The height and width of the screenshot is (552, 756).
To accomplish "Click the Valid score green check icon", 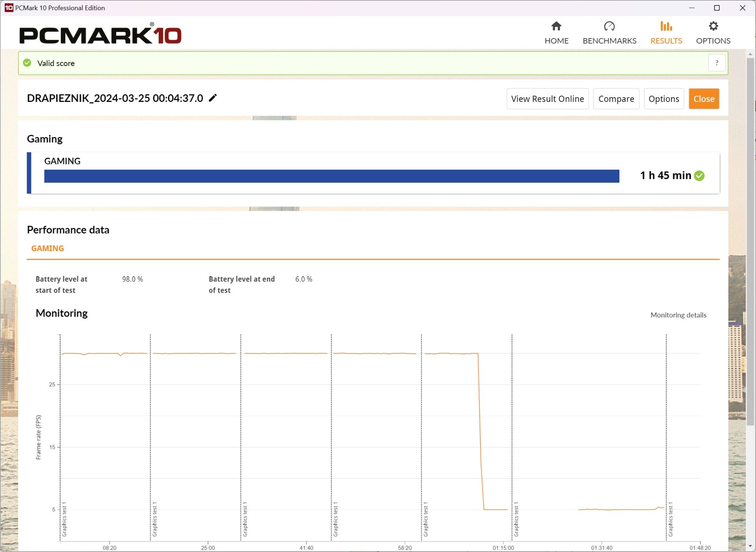I will [x=27, y=63].
